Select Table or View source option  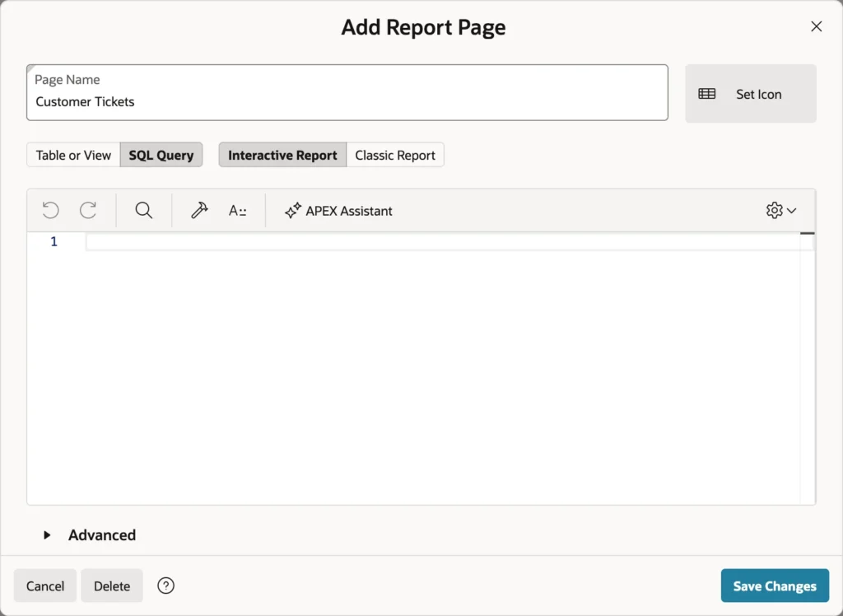pos(73,155)
